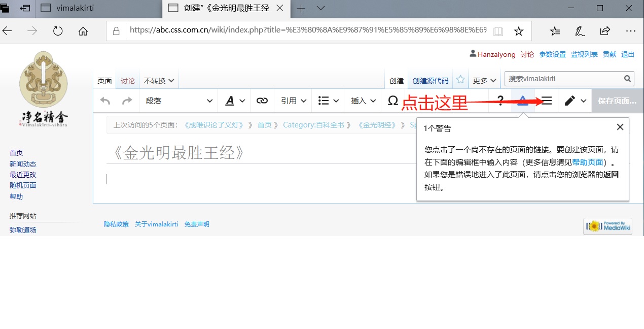
Task: Open 参数设置 preferences link
Action: (552, 54)
